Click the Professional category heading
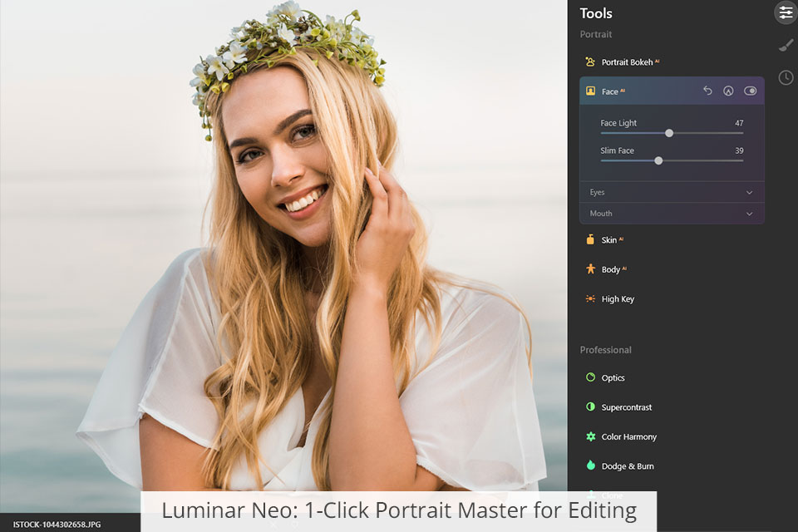Screen dimensions: 798x532 (x=606, y=350)
